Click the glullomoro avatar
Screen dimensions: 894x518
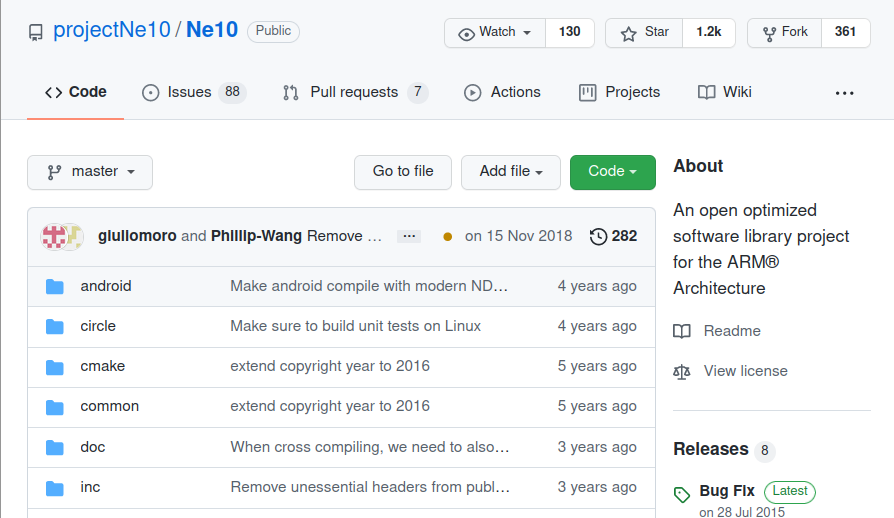pos(54,236)
